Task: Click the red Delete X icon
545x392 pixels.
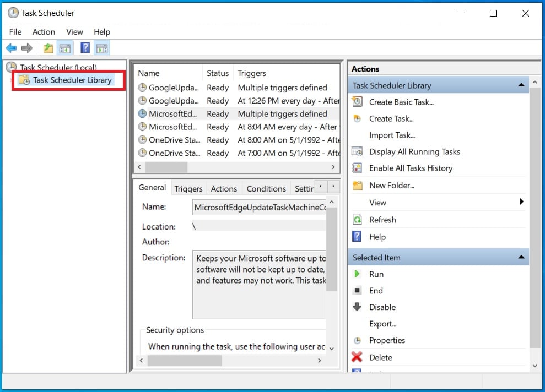Action: tap(357, 357)
